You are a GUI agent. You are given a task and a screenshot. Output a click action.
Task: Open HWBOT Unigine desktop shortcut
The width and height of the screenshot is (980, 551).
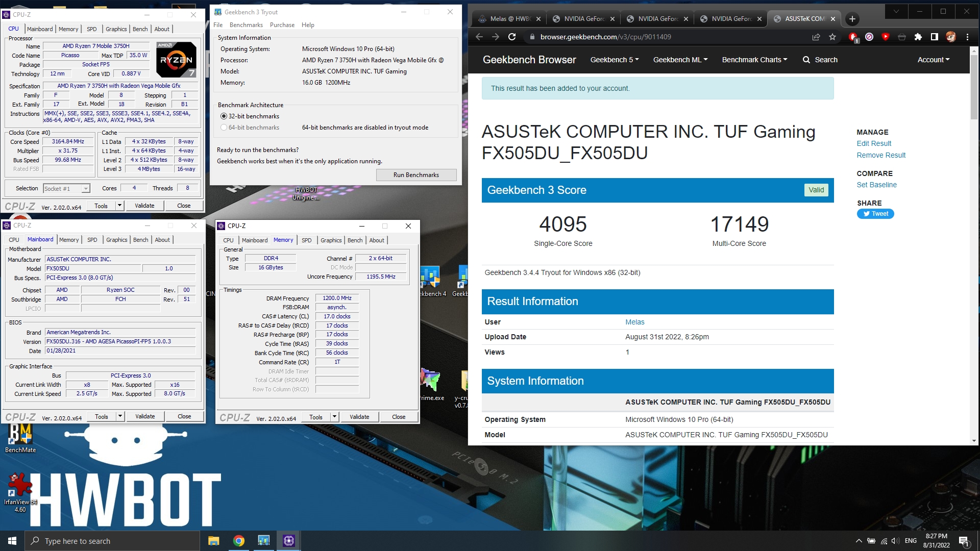306,194
